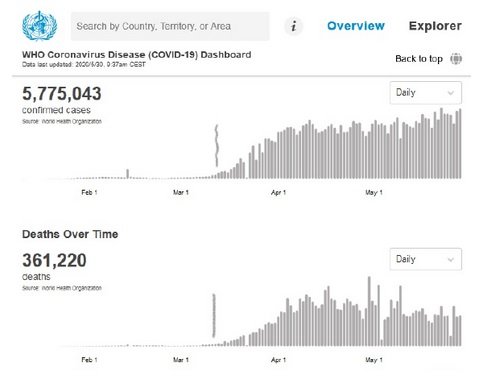Screen dimensions: 491x381
Task: Open the information 'i' icon
Action: (294, 26)
